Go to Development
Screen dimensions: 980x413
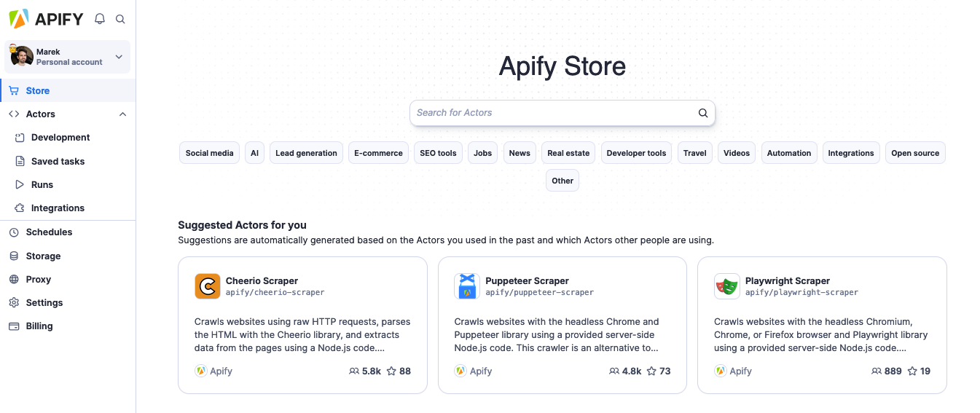(x=60, y=138)
